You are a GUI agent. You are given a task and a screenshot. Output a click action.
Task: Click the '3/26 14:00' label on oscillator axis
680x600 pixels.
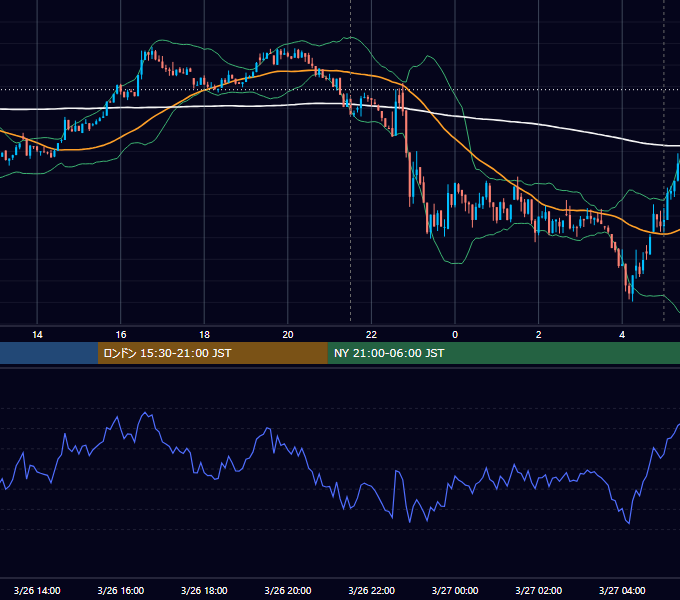point(37,590)
